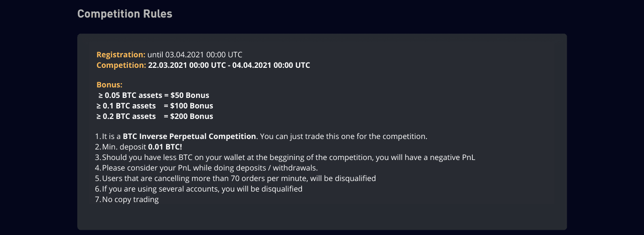Click the orange Registration label
The width and height of the screenshot is (644, 235).
pyautogui.click(x=121, y=54)
